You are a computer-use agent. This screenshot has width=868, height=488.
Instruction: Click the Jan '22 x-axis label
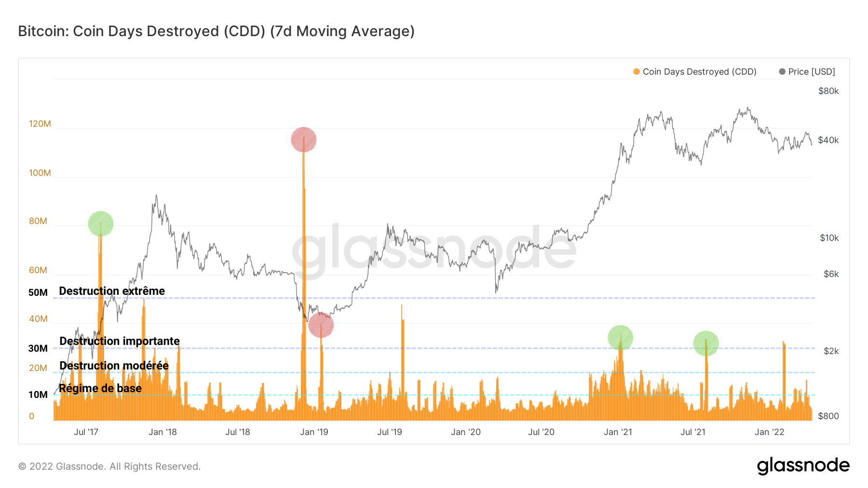point(769,432)
